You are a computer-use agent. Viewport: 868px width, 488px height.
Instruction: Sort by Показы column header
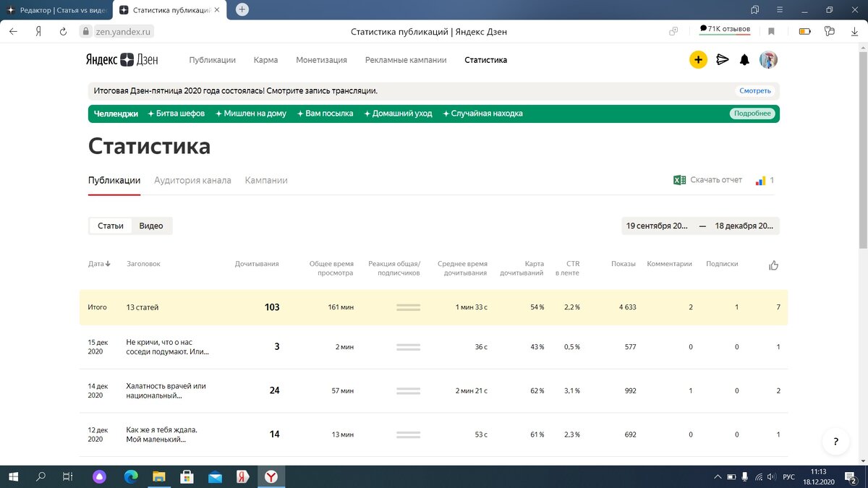[x=624, y=264]
